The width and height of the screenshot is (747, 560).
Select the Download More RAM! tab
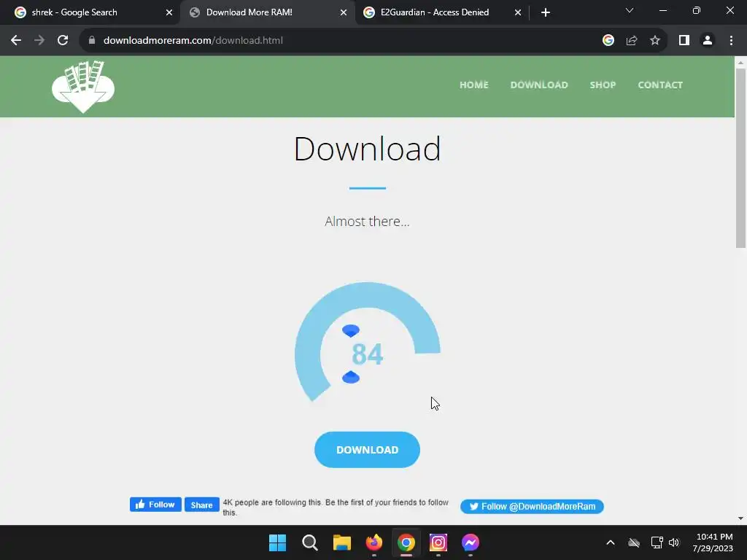[x=267, y=12]
